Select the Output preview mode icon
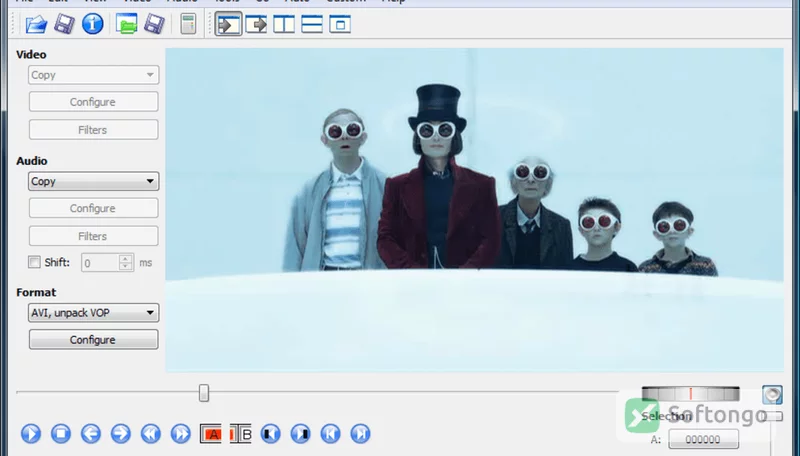The height and width of the screenshot is (456, 800). [256, 24]
